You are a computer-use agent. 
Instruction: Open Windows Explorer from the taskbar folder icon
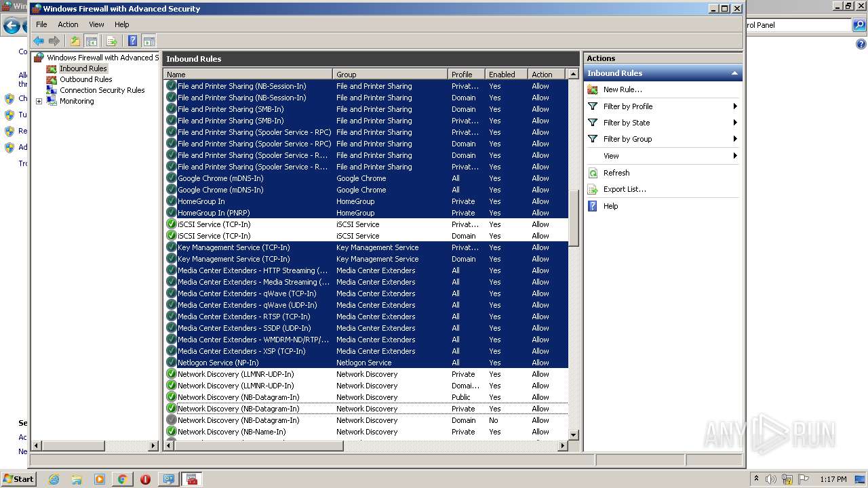[77, 479]
